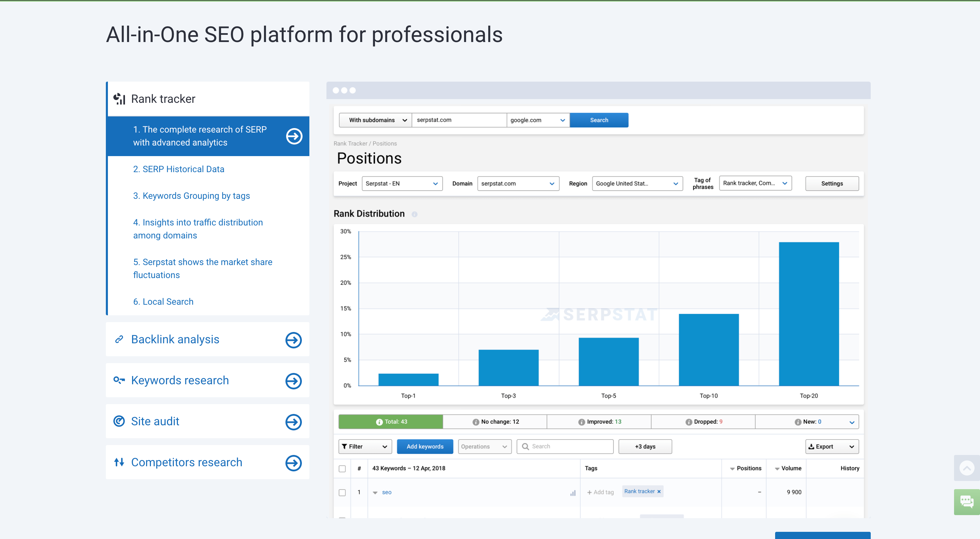The image size is (980, 539).
Task: Click the blue Search button
Action: point(599,120)
